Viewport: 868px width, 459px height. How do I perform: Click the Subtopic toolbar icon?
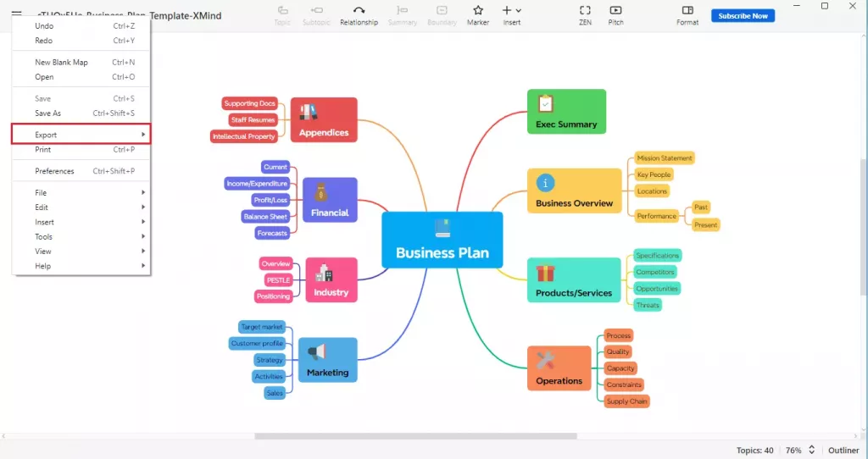[x=317, y=10]
